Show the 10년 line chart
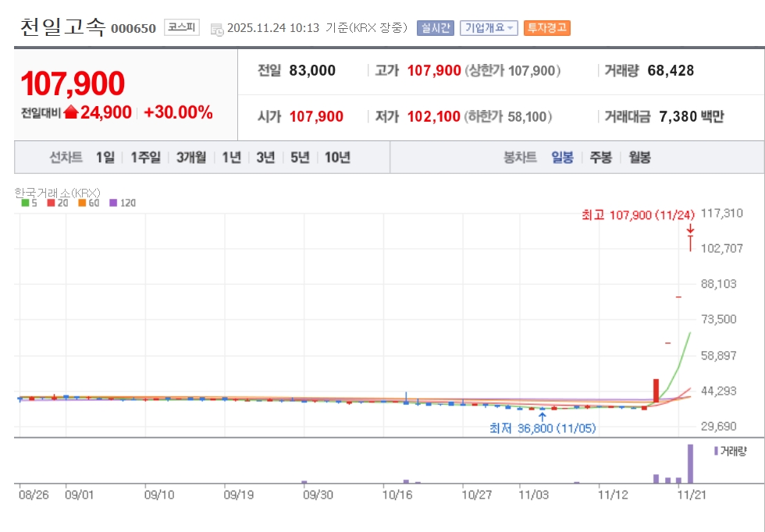Screen dimensions: 765x532 pos(337,158)
